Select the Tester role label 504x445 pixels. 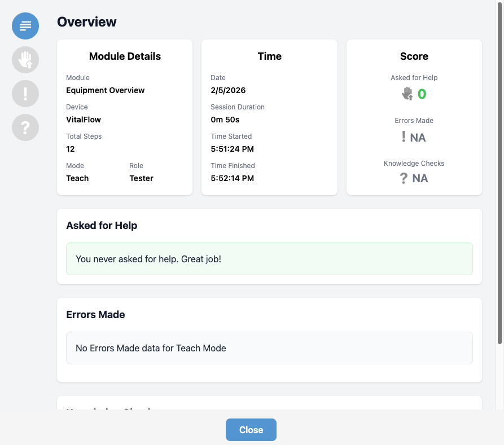click(x=141, y=178)
